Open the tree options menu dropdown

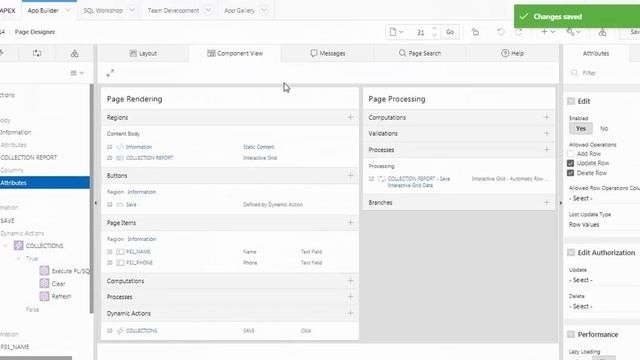pos(77,73)
